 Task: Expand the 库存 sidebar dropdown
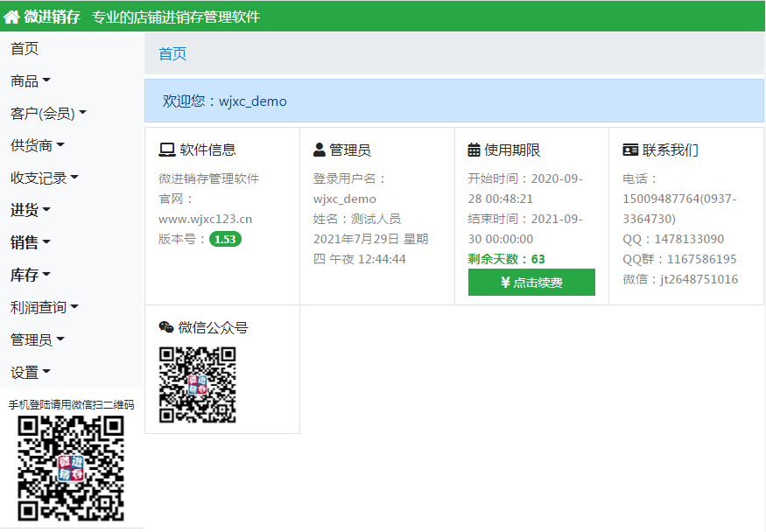click(31, 275)
